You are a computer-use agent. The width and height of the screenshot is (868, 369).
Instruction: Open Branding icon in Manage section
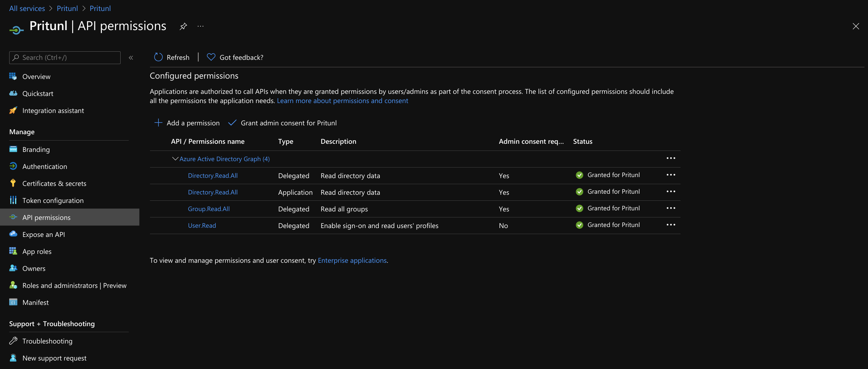click(13, 149)
